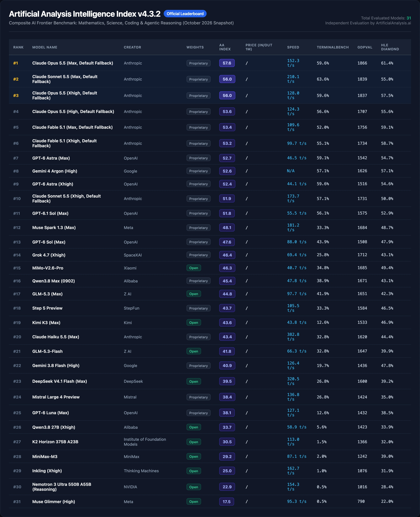Select the GLM-5.3-Flash model name

pyautogui.click(x=47, y=351)
